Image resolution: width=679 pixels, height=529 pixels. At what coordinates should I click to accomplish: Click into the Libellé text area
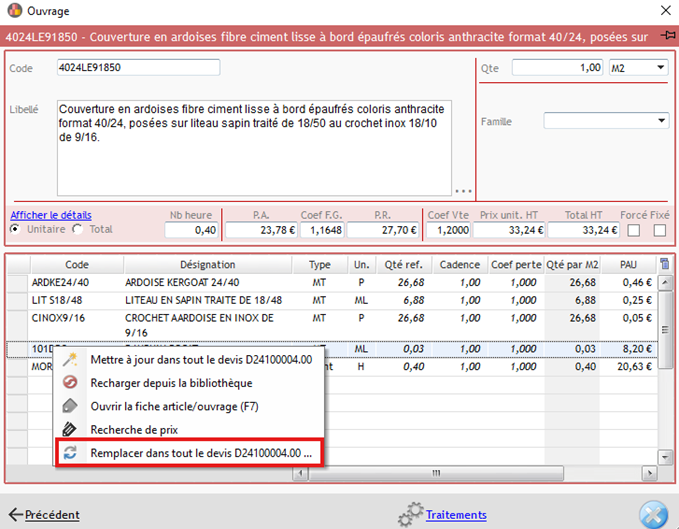pyautogui.click(x=254, y=148)
